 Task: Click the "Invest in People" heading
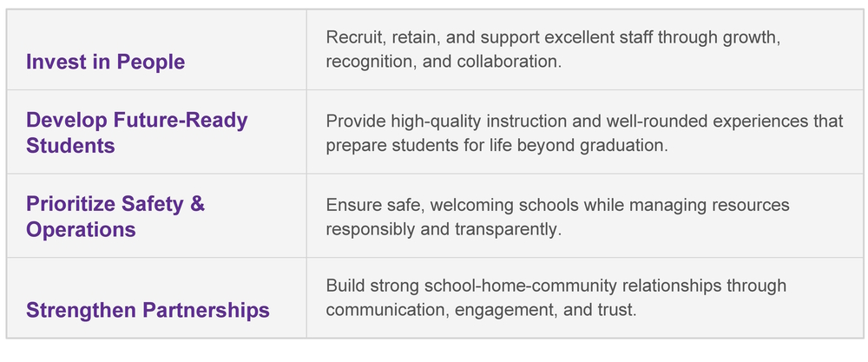[105, 62]
